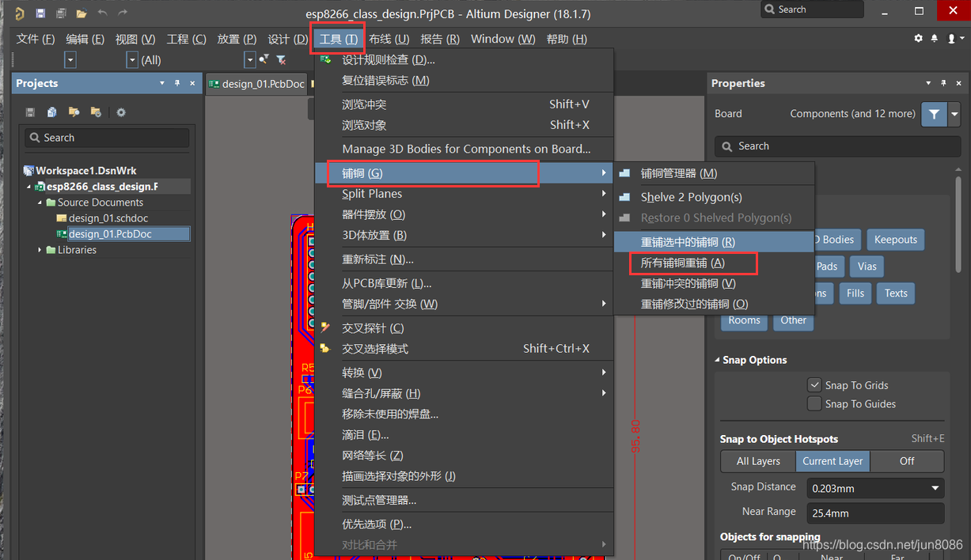Open setup gear icon at top right
The image size is (971, 560).
coord(918,38)
